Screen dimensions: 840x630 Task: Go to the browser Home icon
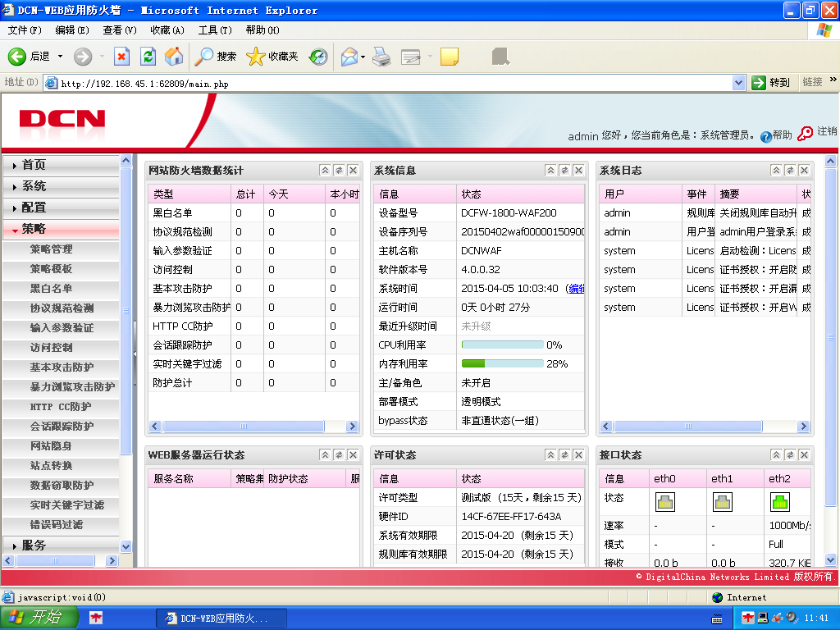coord(174,57)
